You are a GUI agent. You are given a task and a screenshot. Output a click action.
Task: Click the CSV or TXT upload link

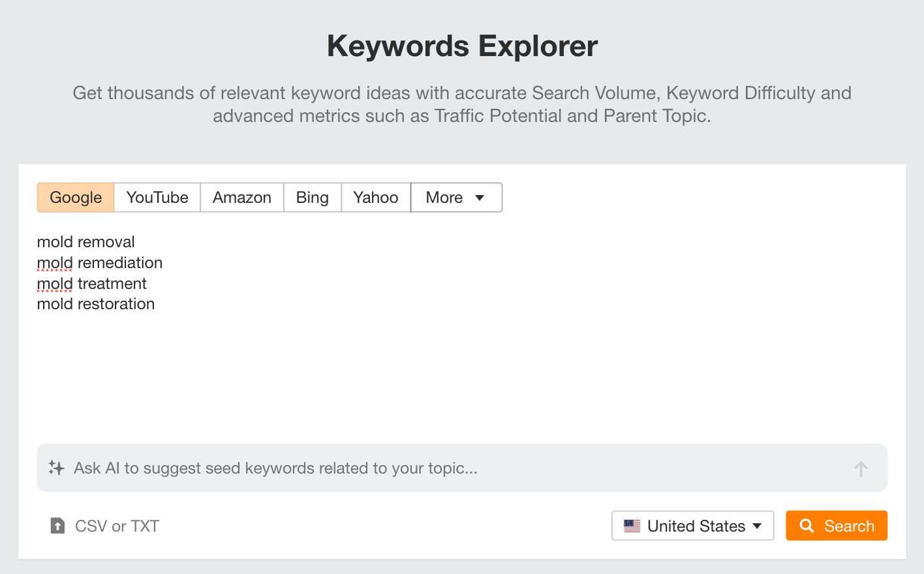pos(117,526)
